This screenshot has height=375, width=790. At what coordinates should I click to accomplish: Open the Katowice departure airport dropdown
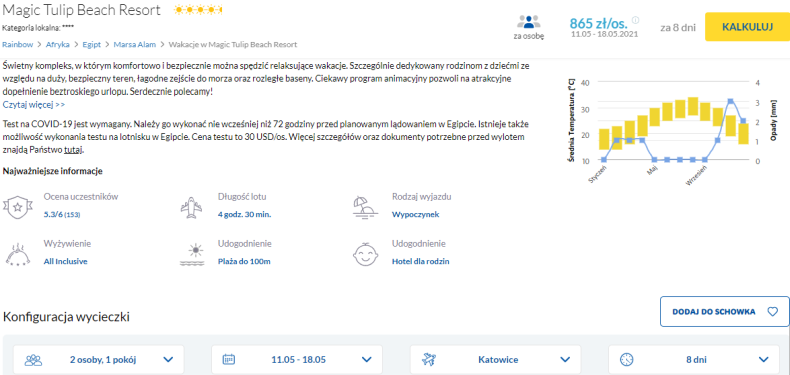pos(495,360)
